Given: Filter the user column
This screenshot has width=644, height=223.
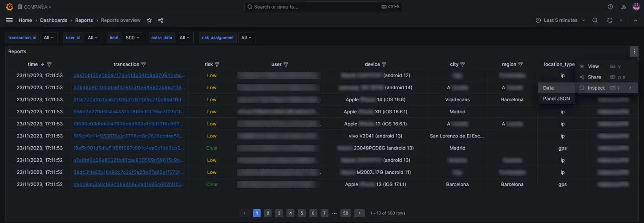Looking at the screenshot, I should [x=286, y=64].
